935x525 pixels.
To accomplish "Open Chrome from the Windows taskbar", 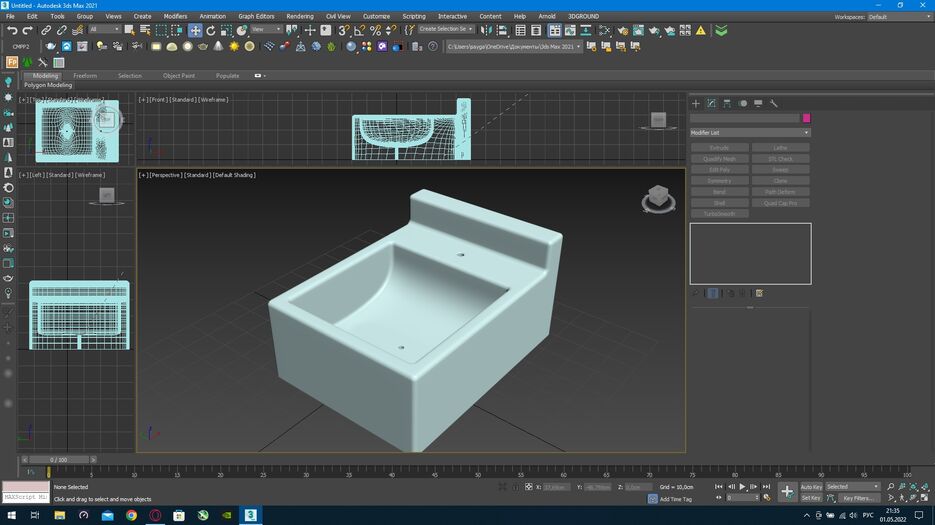I will pyautogui.click(x=131, y=515).
